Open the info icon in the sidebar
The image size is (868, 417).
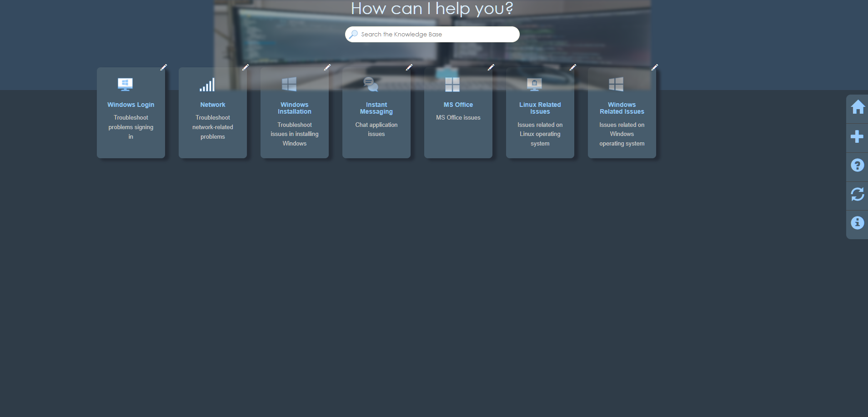point(857,223)
